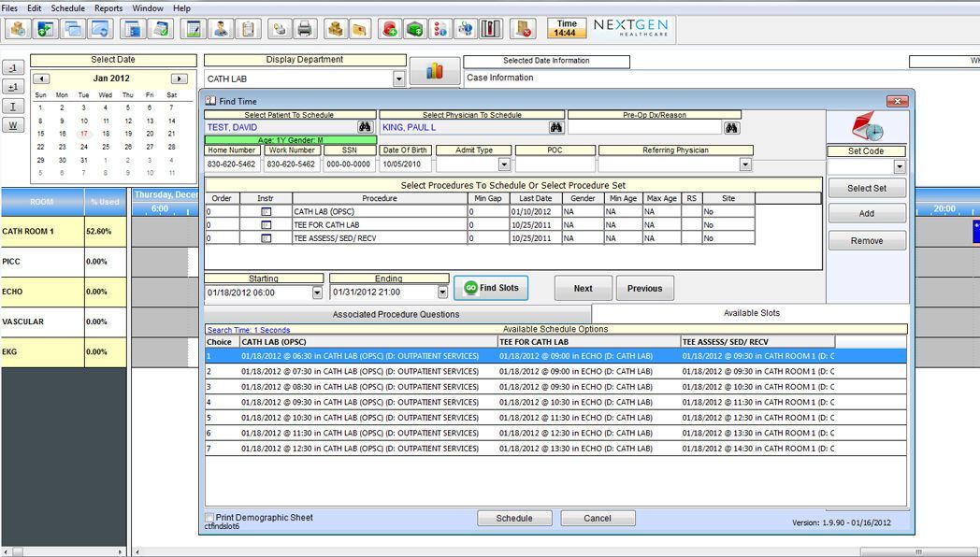This screenshot has width=980, height=557.
Task: Open the Display Department CATH LAB dropdown
Action: coord(399,79)
